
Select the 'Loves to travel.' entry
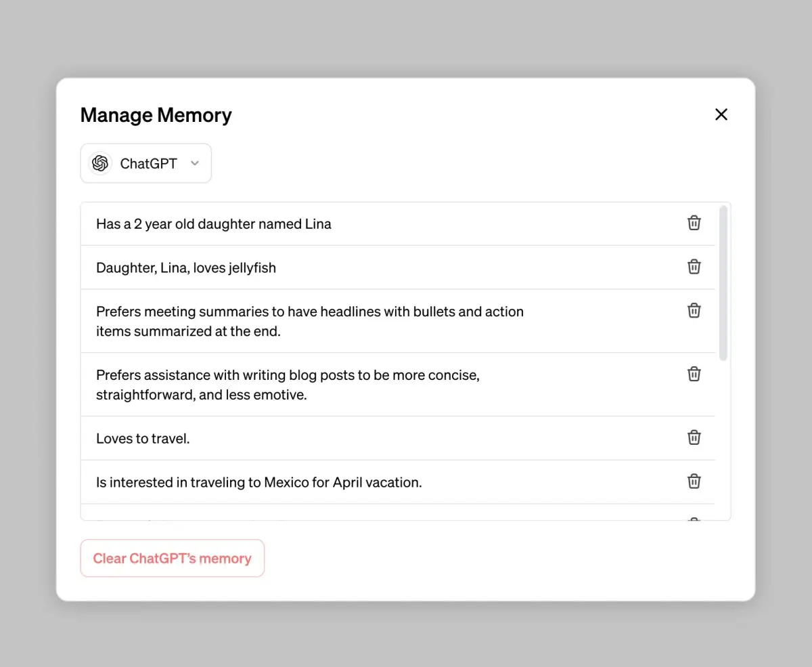398,438
